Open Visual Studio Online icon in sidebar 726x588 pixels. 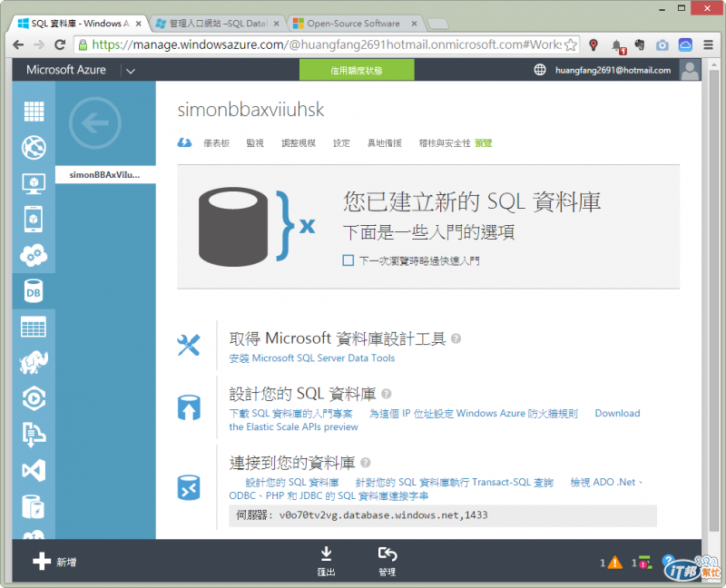coord(34,471)
